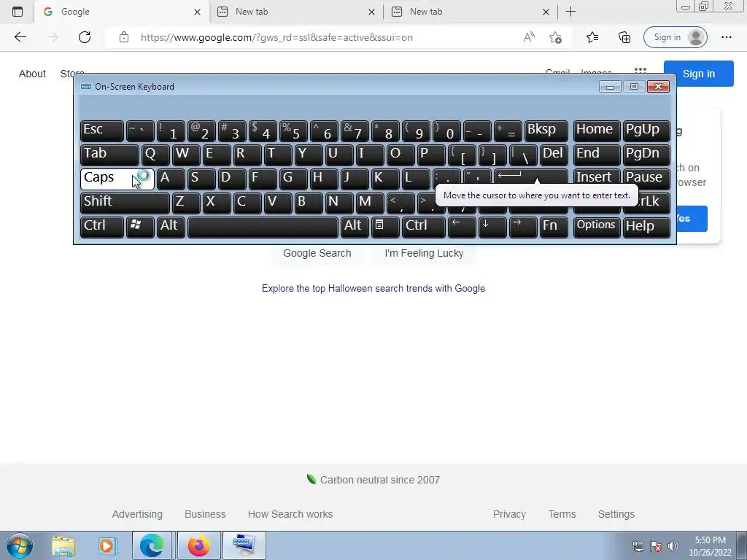Select On-Screen Keyboard taskbar icon
The width and height of the screenshot is (747, 560).
click(244, 545)
